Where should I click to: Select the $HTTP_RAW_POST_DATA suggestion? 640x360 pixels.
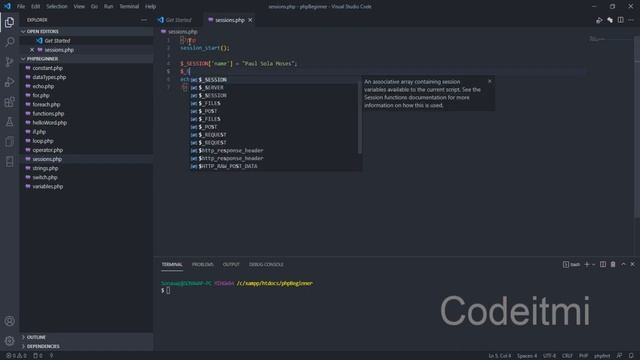[274, 166]
